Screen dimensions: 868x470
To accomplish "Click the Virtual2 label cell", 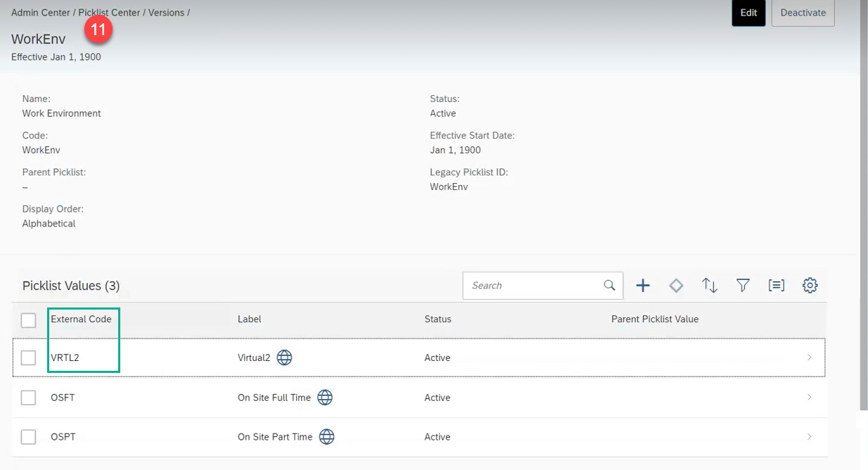I will point(254,357).
